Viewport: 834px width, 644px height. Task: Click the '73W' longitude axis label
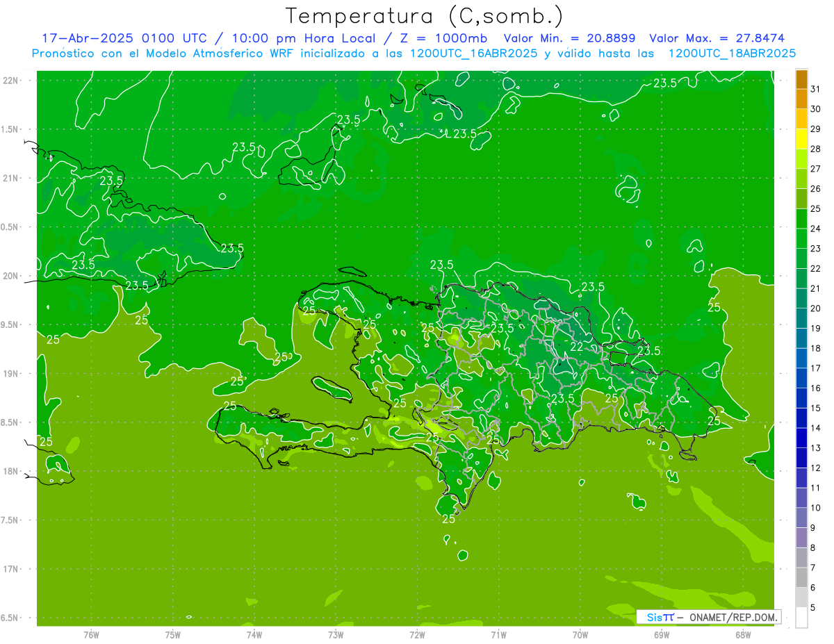(336, 635)
